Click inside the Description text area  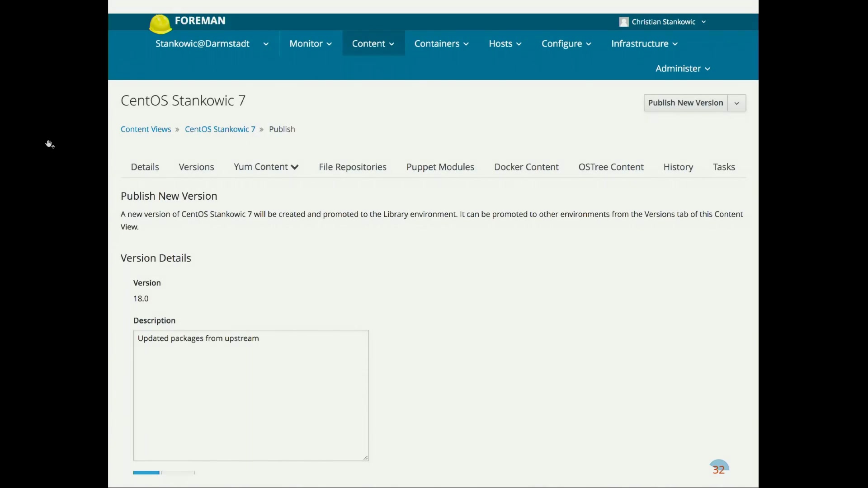pyautogui.click(x=251, y=395)
